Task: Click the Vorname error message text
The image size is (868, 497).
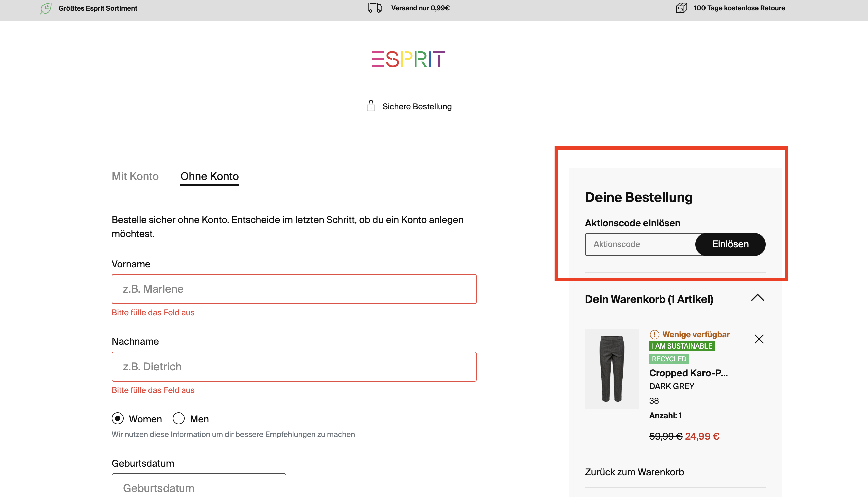Action: point(153,313)
